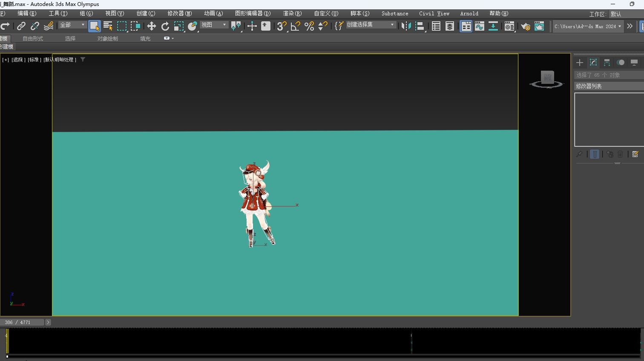Choose the Rectangular Selection Region icon
The height and width of the screenshot is (361, 644).
(x=122, y=26)
